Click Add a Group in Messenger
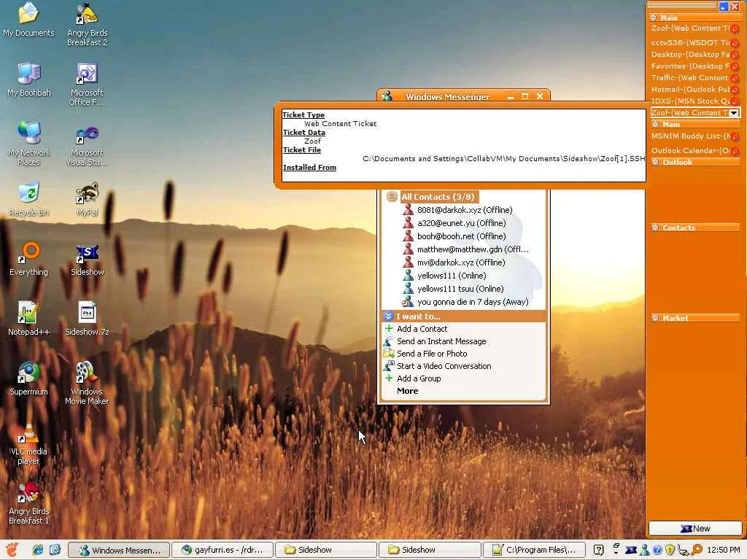The height and width of the screenshot is (560, 747). click(x=419, y=378)
